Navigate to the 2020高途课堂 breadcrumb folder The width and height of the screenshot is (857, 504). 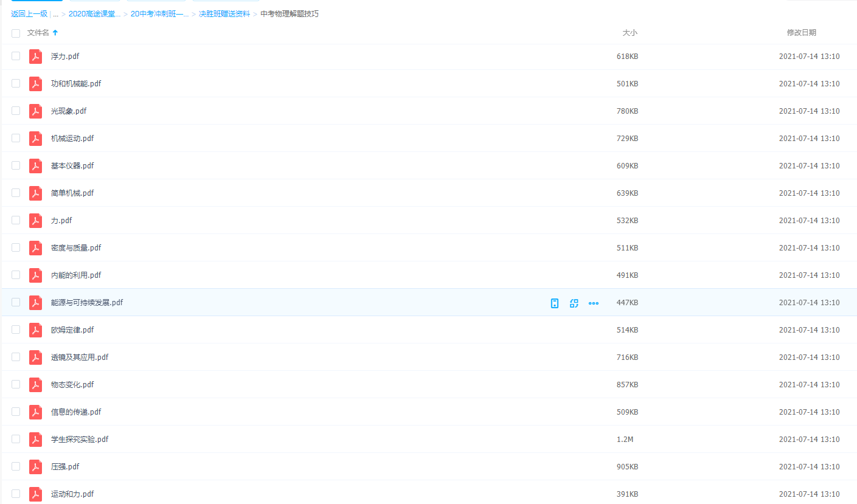coord(94,14)
